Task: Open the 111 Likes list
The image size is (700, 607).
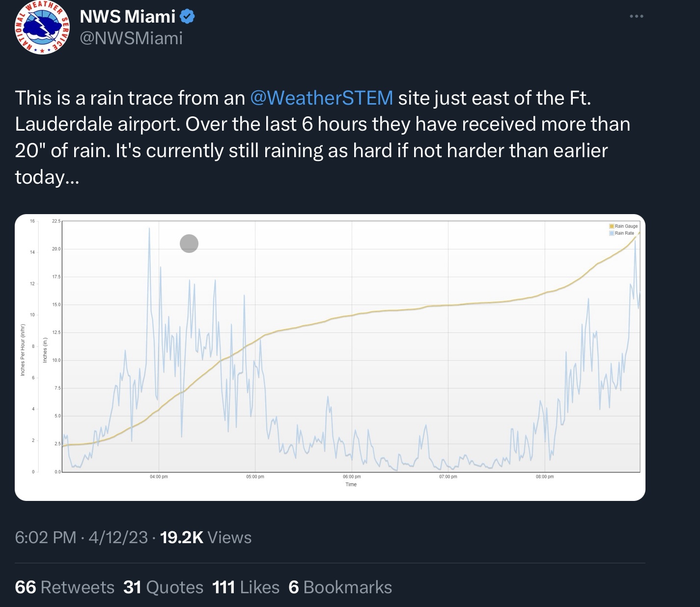Action: [246, 587]
